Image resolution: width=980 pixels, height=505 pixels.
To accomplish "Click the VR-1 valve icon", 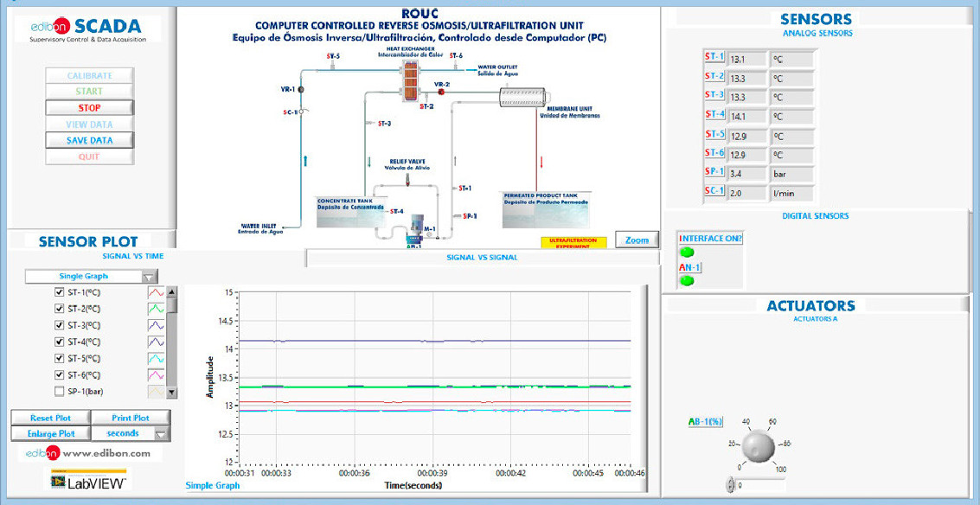I will (x=303, y=89).
